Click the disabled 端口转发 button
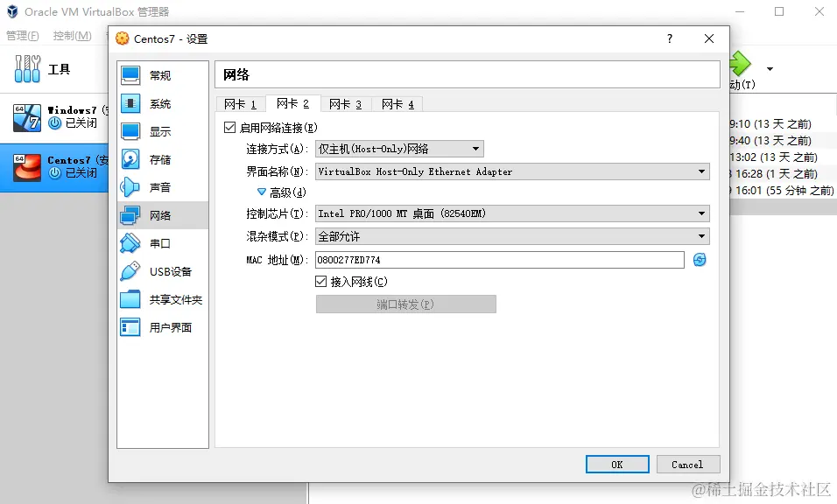The height and width of the screenshot is (504, 837). (x=405, y=304)
